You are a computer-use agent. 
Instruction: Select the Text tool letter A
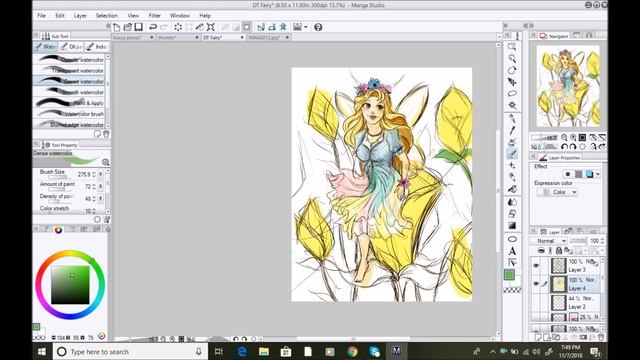tap(512, 251)
